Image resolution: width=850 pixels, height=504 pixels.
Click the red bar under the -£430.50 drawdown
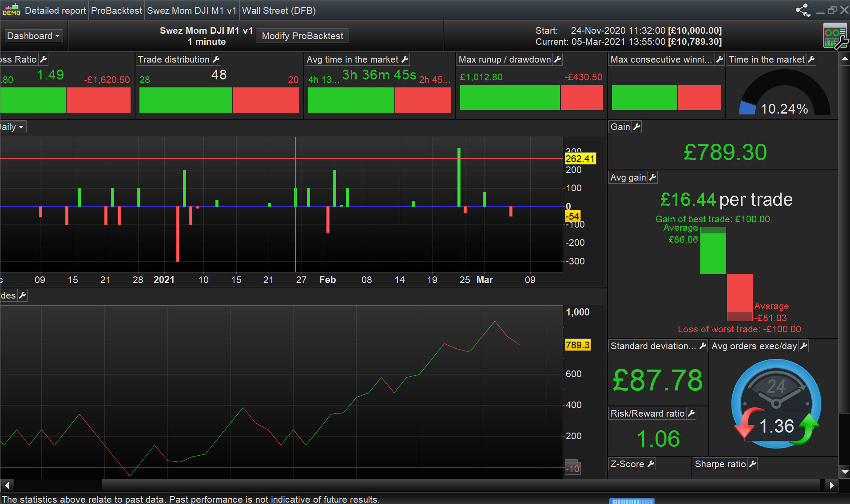(x=582, y=97)
